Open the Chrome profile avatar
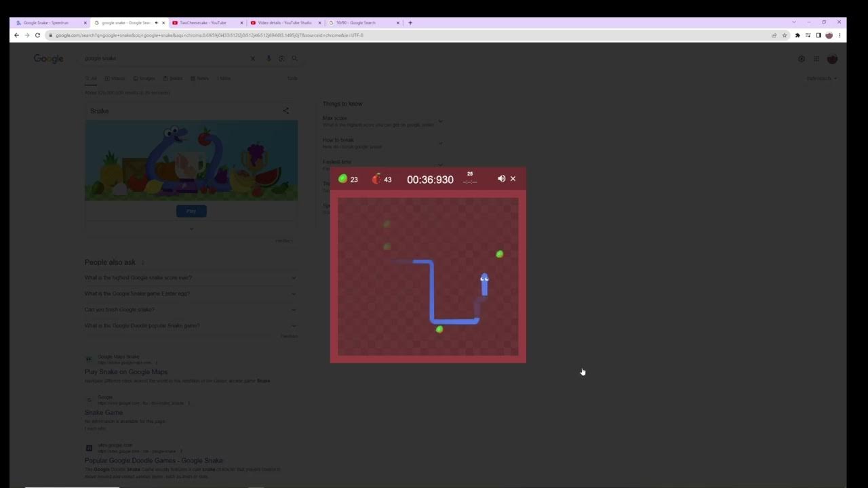The image size is (868, 488). coord(829,35)
